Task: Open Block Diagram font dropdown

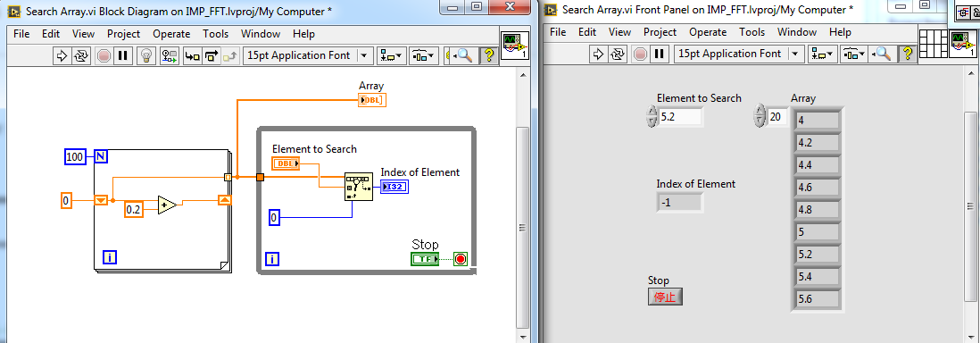Action: [308, 55]
